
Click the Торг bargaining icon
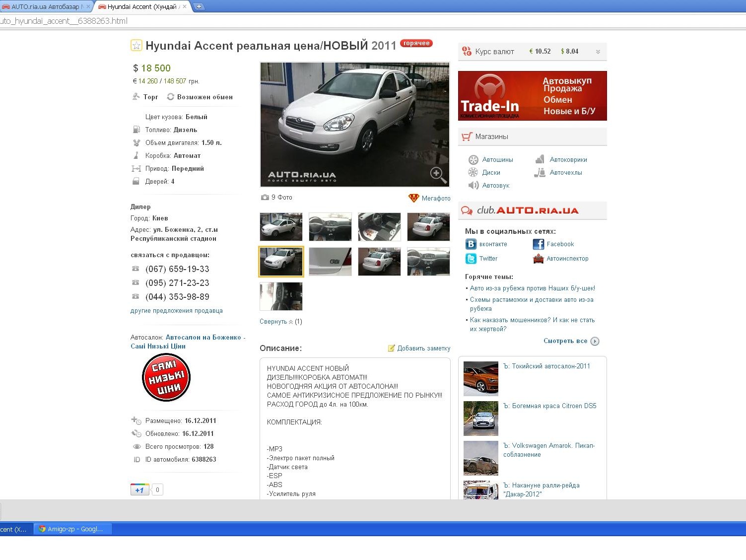[136, 97]
